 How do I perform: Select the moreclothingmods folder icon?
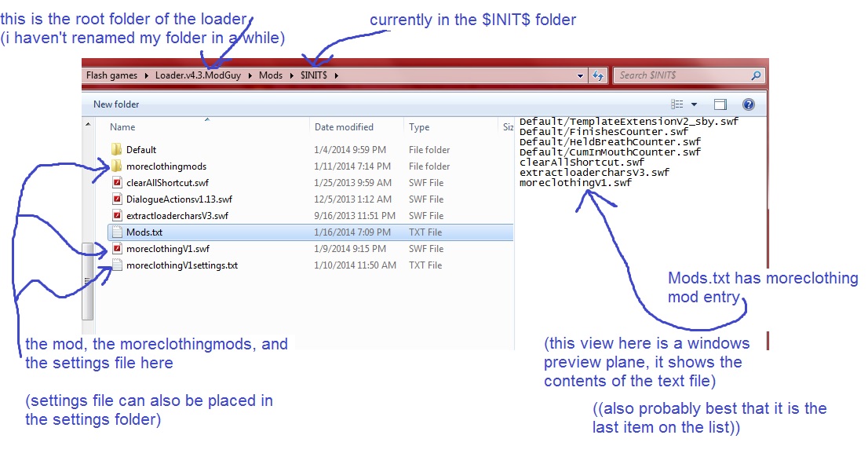coord(117,166)
